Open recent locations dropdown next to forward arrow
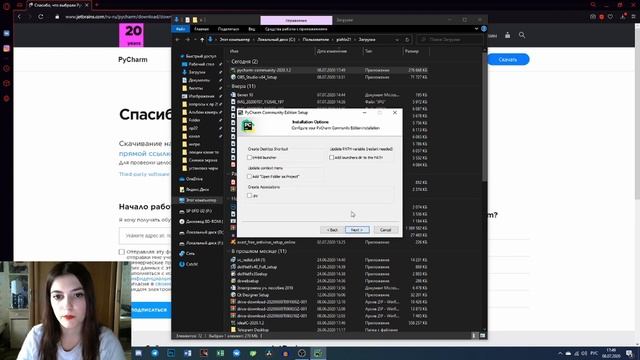Screen dimensions: 640x360 pyautogui.click(x=195, y=40)
